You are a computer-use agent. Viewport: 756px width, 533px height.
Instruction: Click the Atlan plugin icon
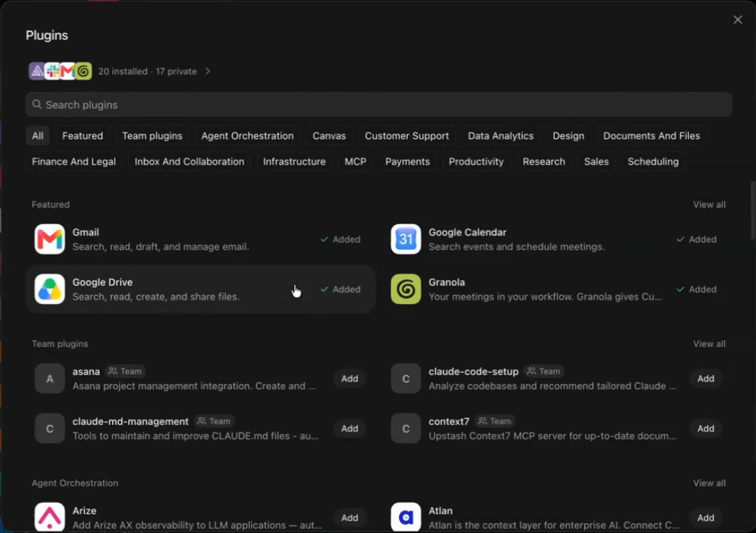[x=405, y=517]
